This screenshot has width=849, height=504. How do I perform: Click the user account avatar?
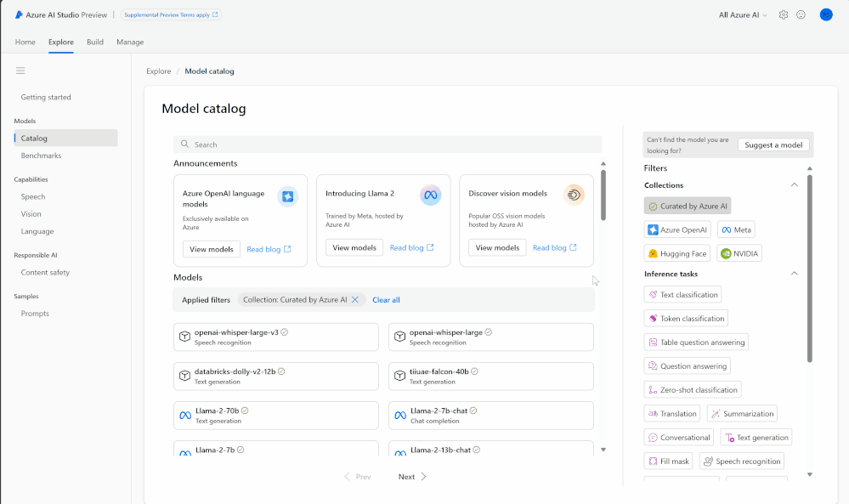[825, 14]
